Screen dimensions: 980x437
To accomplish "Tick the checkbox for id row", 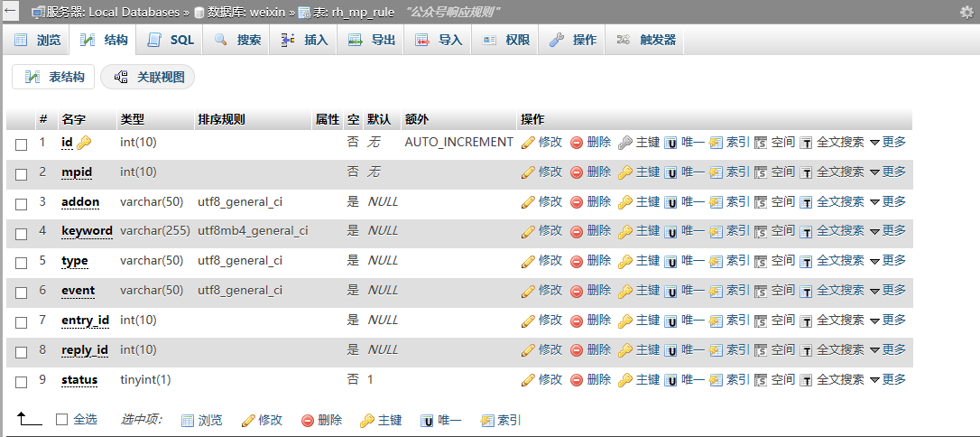I will tap(22, 144).
